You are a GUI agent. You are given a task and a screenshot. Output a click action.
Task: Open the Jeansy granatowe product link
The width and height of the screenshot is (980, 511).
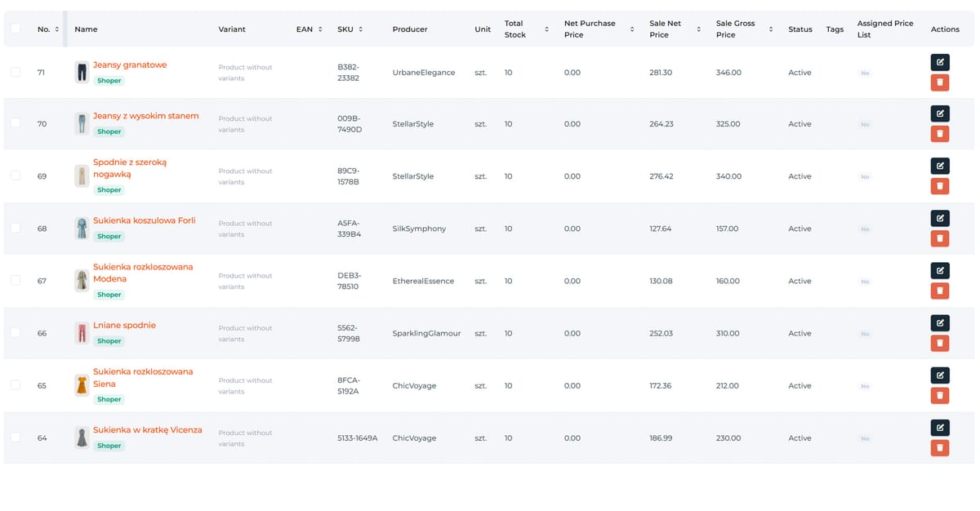tap(130, 65)
